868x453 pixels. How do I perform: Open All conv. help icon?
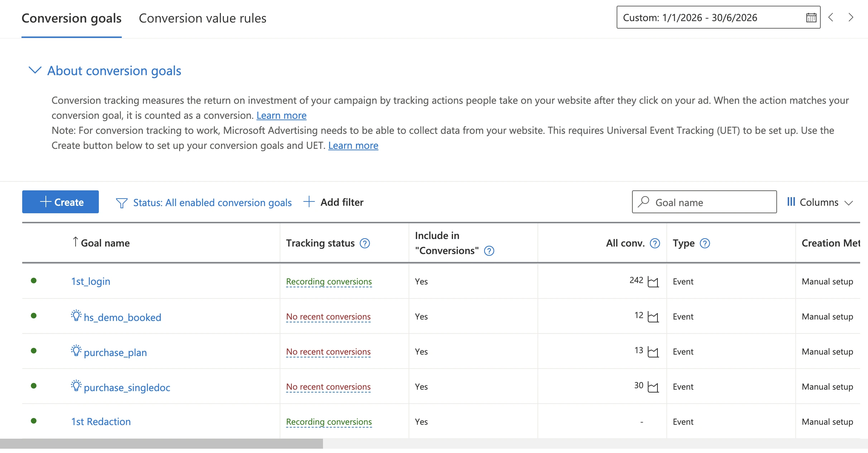655,243
